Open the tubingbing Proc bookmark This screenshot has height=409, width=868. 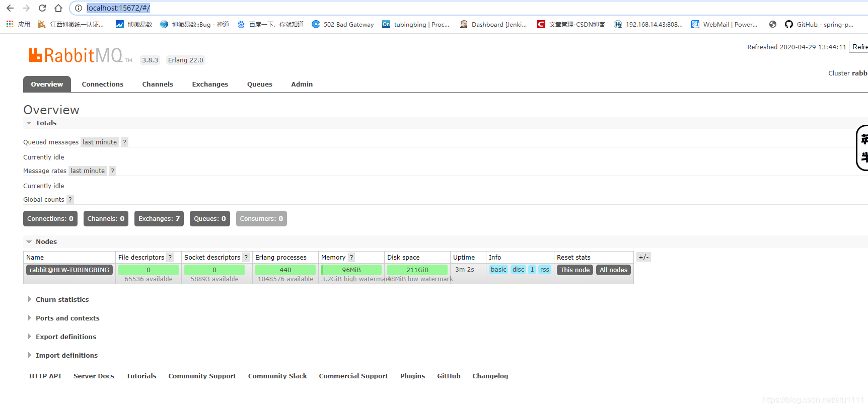point(416,24)
